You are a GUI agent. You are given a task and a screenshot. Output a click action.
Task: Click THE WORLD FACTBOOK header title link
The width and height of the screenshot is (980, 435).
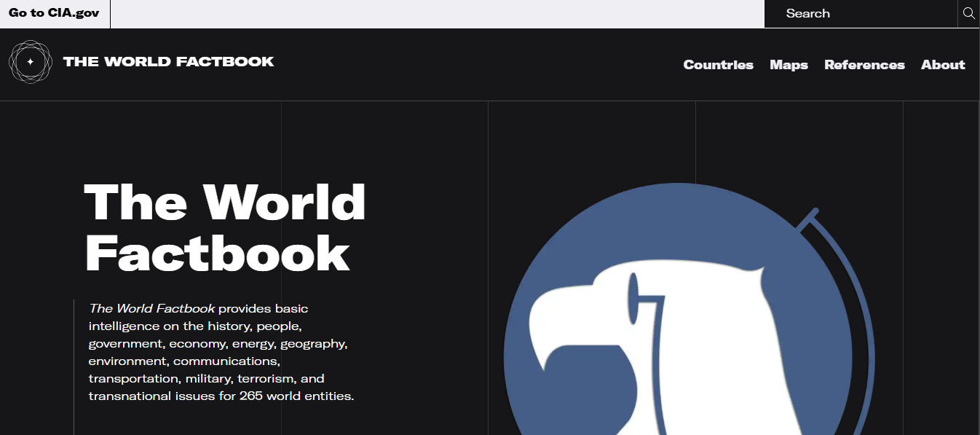168,62
